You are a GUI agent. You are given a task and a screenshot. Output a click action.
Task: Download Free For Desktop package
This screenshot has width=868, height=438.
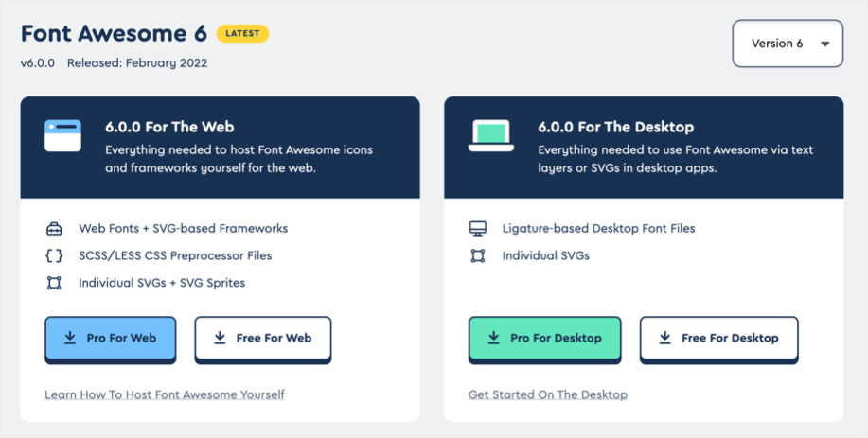click(718, 339)
